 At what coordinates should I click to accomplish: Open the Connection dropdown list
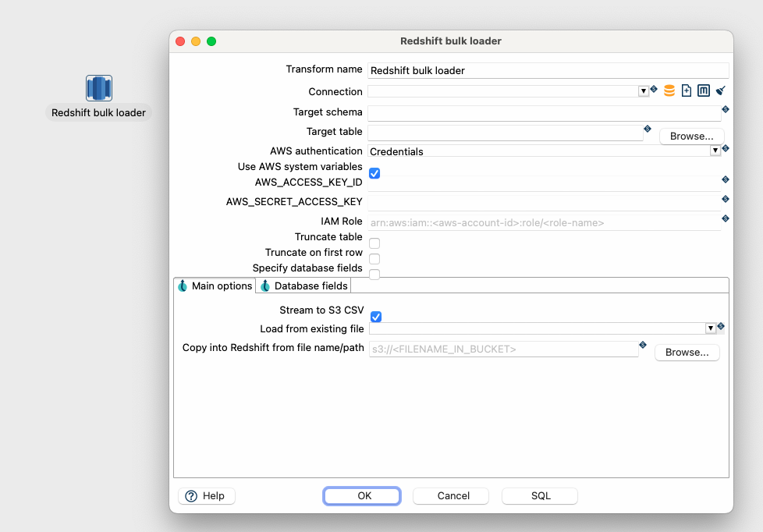[644, 91]
